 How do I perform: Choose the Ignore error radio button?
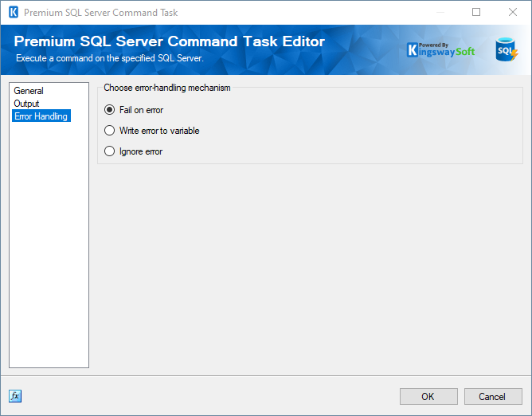tap(134, 151)
